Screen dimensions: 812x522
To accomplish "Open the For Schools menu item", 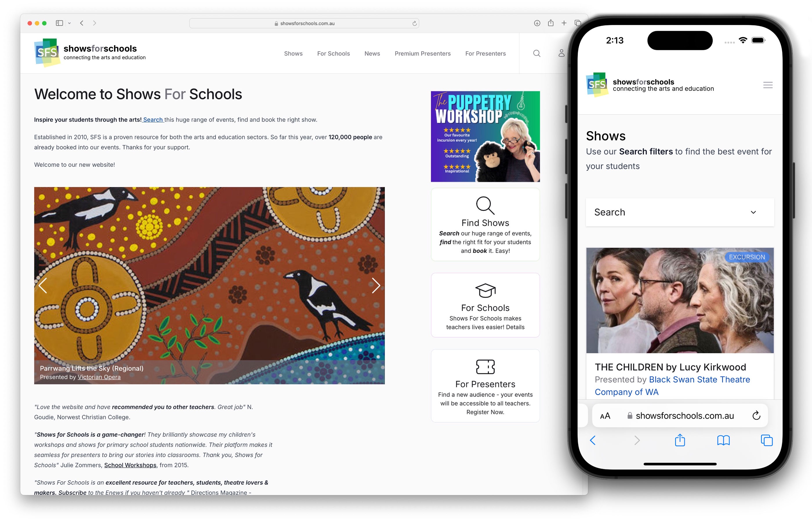I will pos(333,54).
